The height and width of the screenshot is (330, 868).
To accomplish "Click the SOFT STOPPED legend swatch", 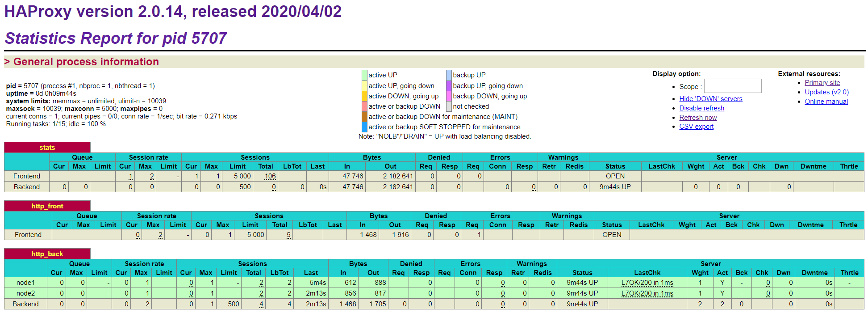I will tap(364, 127).
